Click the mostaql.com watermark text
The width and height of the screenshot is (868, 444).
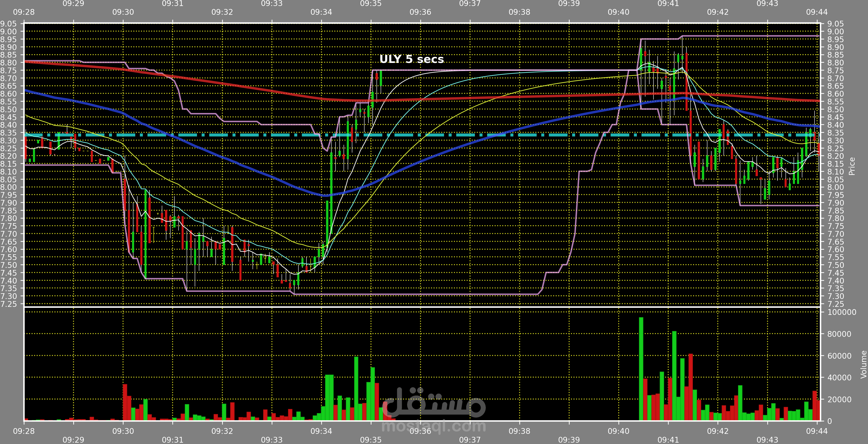pyautogui.click(x=434, y=426)
